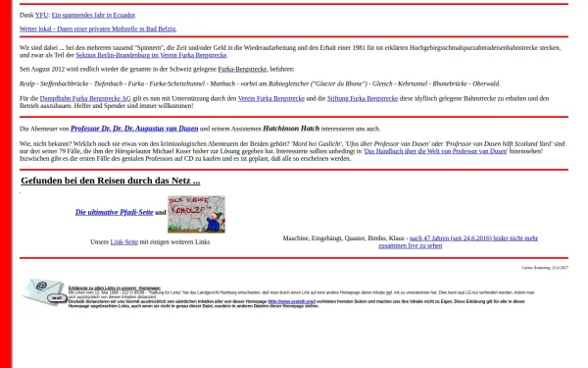Open 'Ein spannendes Jahr in Ecuador' link
Image resolution: width=588 pixels, height=368 pixels.
pyautogui.click(x=93, y=15)
